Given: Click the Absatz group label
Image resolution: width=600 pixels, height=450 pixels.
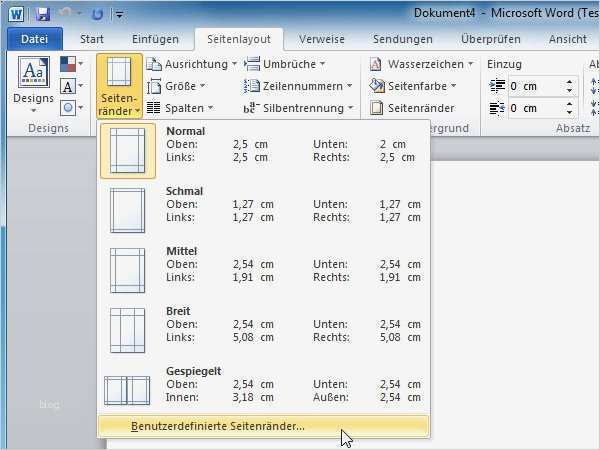Looking at the screenshot, I should tap(573, 128).
